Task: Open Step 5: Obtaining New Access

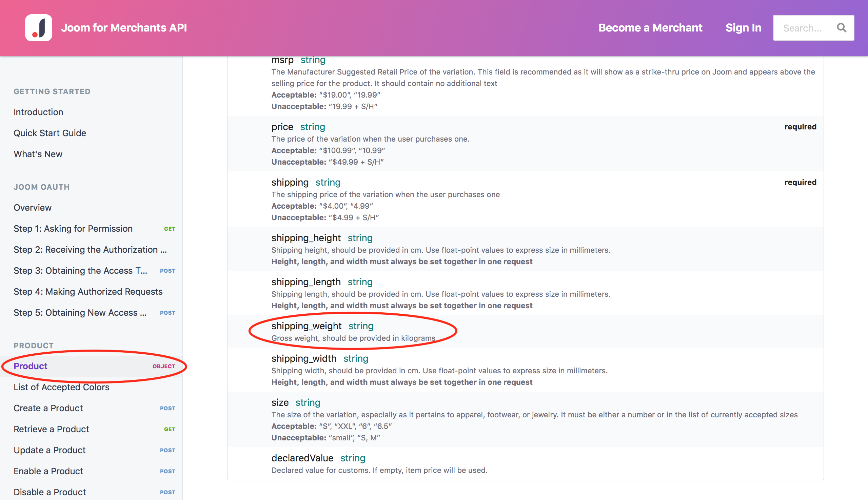Action: [80, 312]
